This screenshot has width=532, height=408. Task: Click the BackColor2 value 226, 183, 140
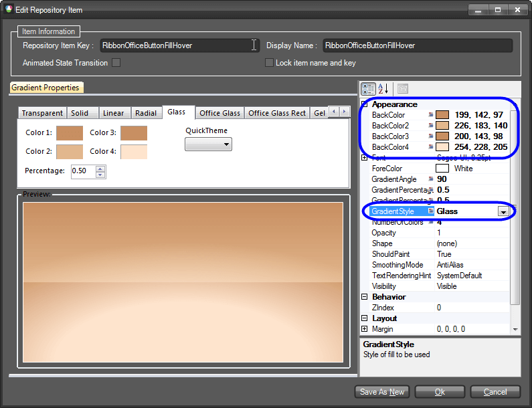point(480,126)
